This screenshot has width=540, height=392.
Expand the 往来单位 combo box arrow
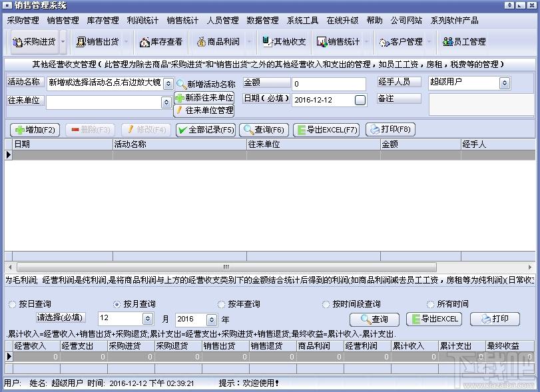pos(166,102)
